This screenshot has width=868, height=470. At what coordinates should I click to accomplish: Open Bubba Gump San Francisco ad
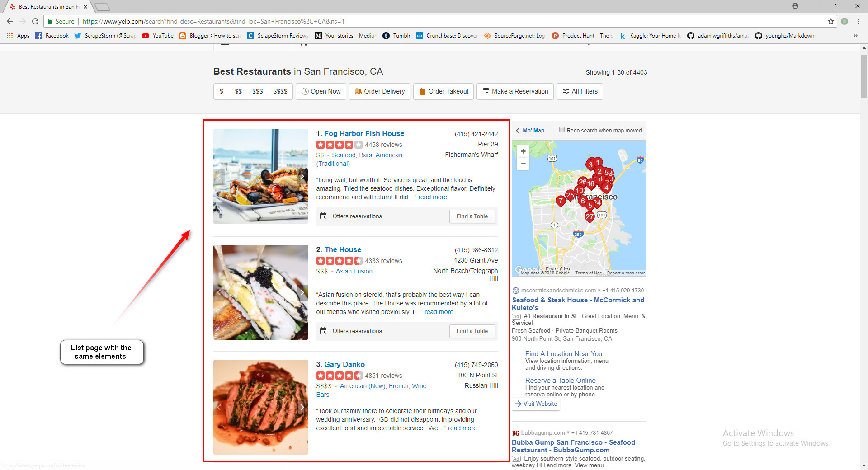tap(573, 446)
